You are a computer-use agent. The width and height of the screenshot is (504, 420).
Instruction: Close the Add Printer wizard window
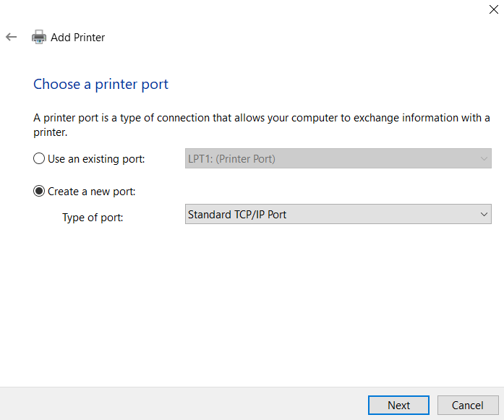[493, 9]
